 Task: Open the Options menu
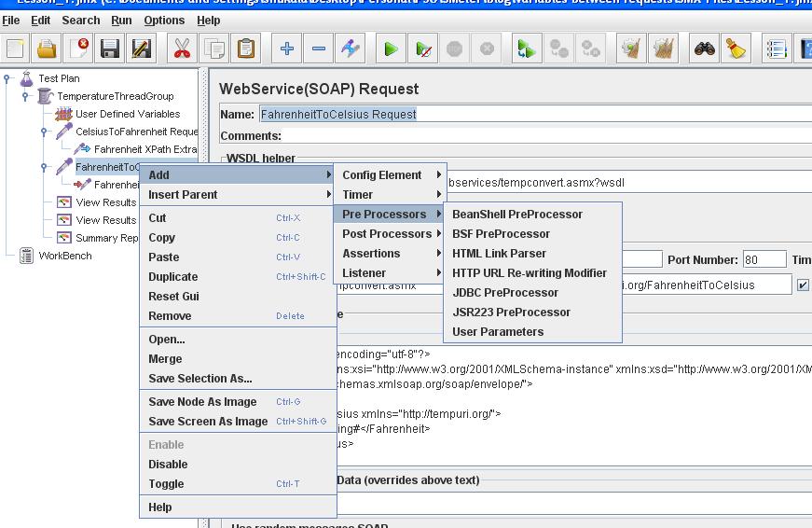[x=164, y=21]
